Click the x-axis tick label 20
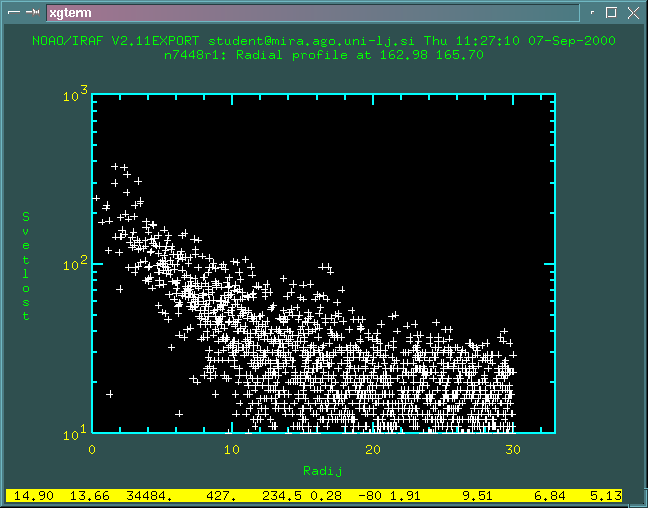Screen dimensions: 648x508 click(x=373, y=449)
